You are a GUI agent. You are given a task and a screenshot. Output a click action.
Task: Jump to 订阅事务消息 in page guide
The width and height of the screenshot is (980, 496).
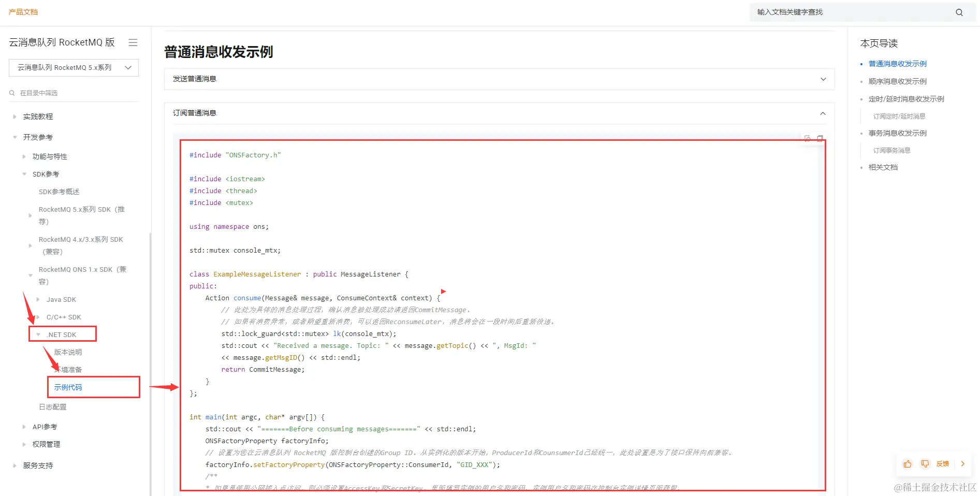point(891,151)
